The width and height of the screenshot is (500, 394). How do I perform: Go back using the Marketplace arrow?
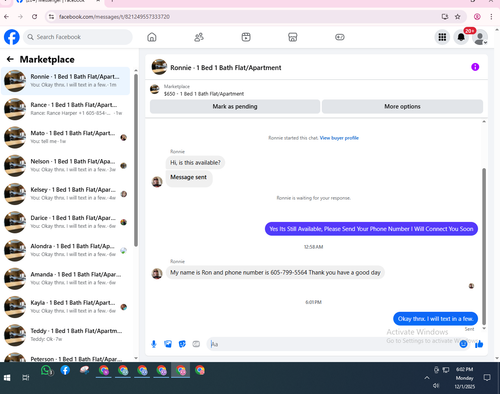point(10,59)
